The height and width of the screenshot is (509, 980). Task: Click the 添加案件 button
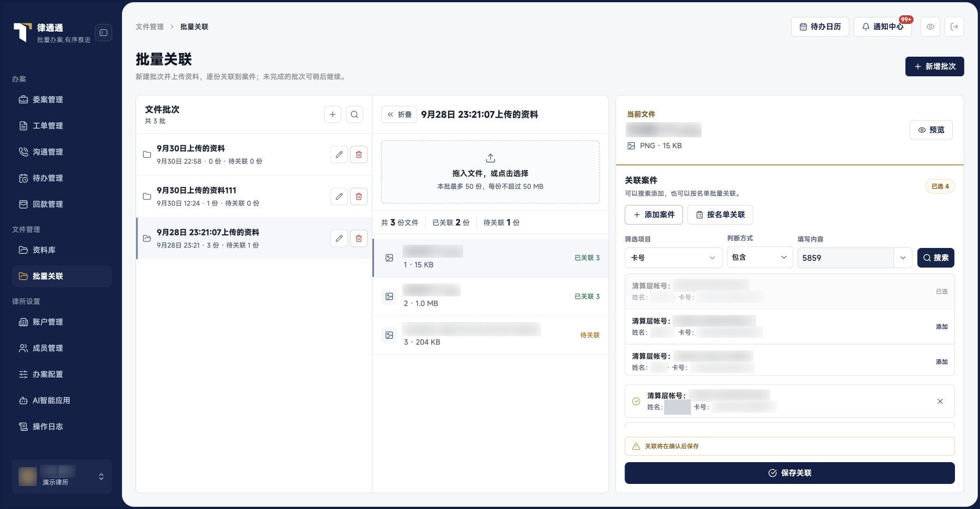point(654,215)
